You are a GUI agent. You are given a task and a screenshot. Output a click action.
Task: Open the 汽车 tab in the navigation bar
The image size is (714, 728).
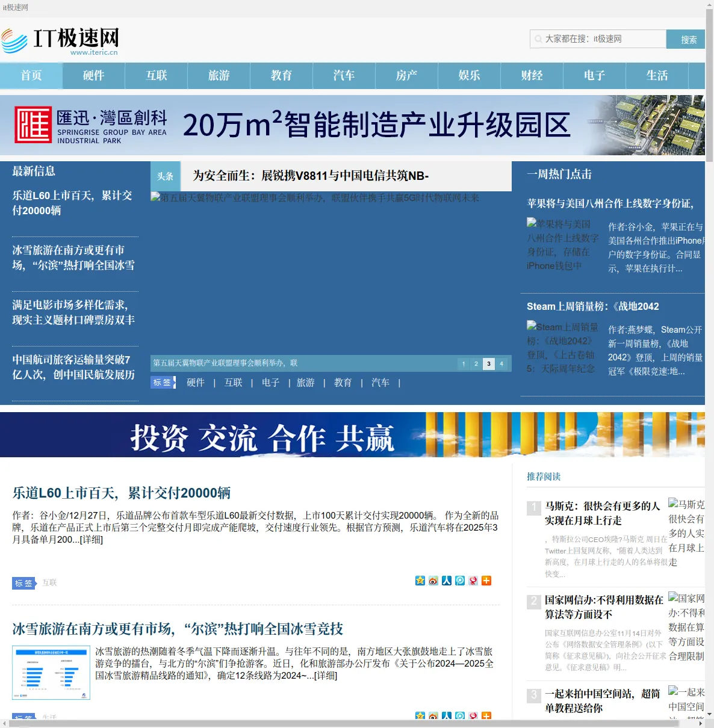344,75
